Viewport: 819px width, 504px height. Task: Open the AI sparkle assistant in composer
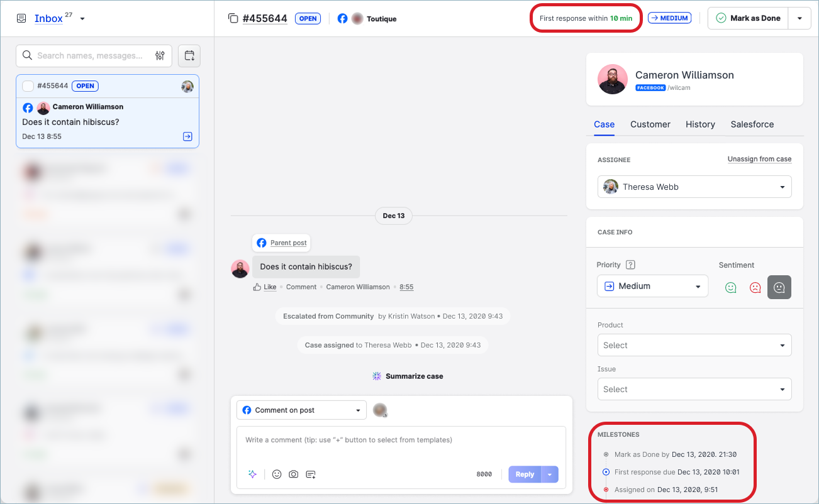[252, 474]
